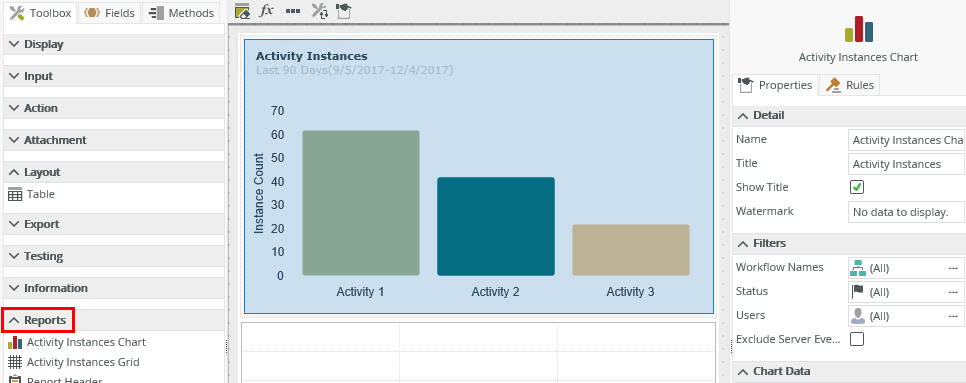Click the fx expressions toolbar icon

point(266,10)
